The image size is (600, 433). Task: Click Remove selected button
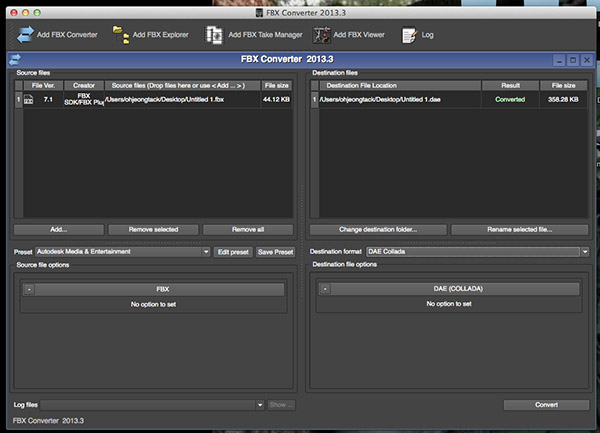[x=153, y=230]
